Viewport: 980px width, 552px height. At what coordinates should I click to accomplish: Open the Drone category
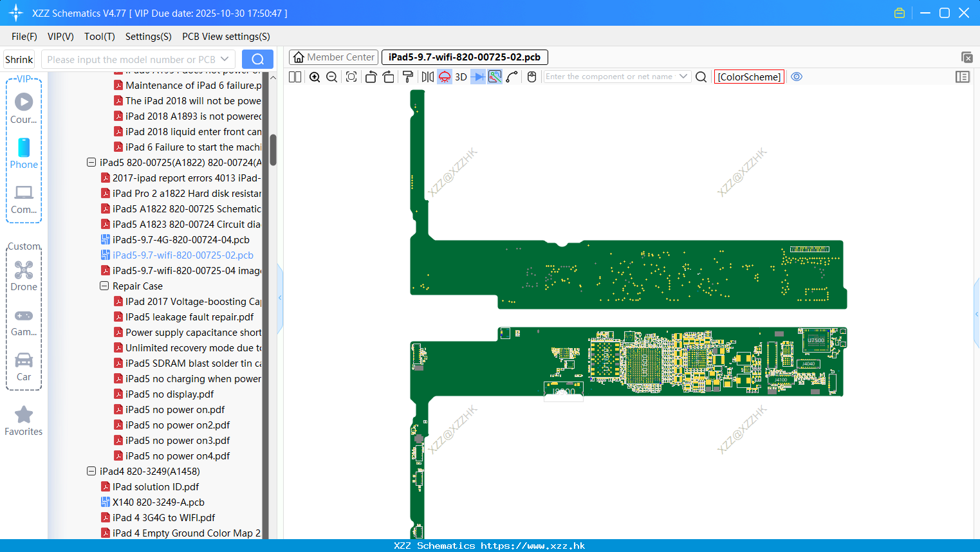(x=24, y=276)
